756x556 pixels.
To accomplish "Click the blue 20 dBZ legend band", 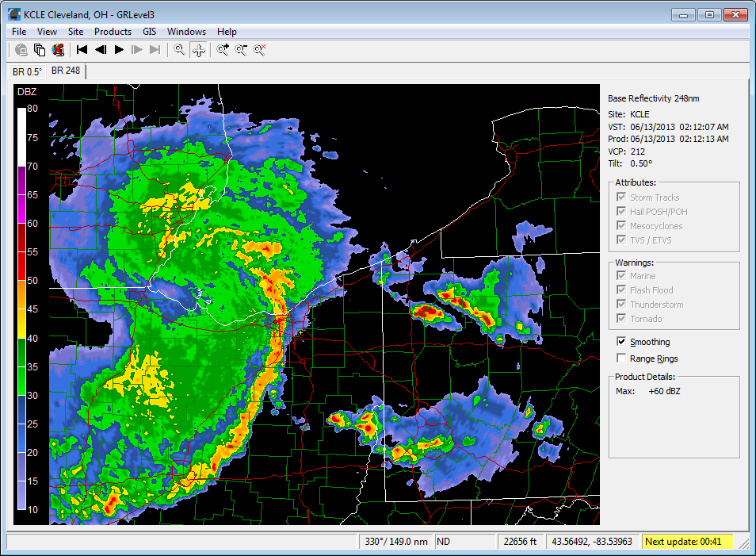I will [21, 439].
